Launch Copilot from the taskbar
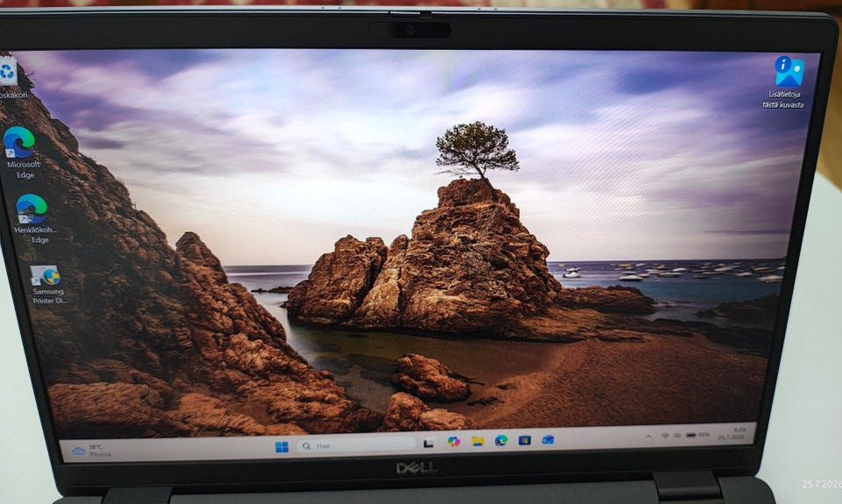This screenshot has width=842, height=504. pos(453,441)
